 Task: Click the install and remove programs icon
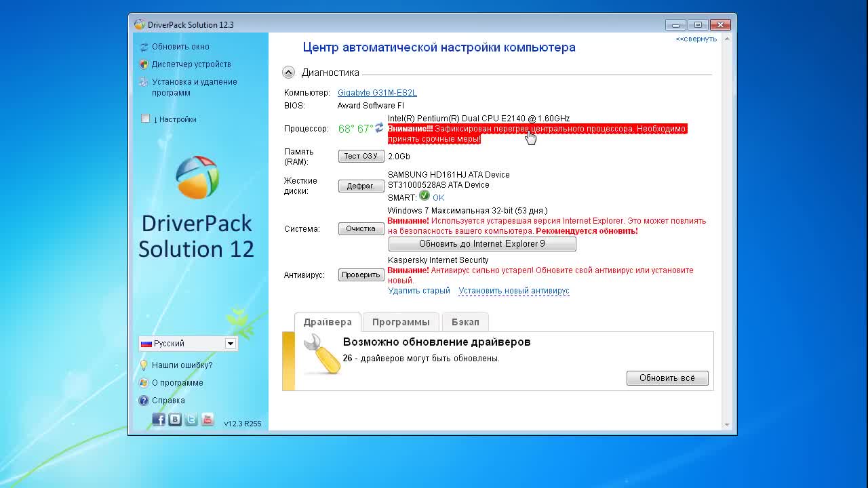[144, 82]
